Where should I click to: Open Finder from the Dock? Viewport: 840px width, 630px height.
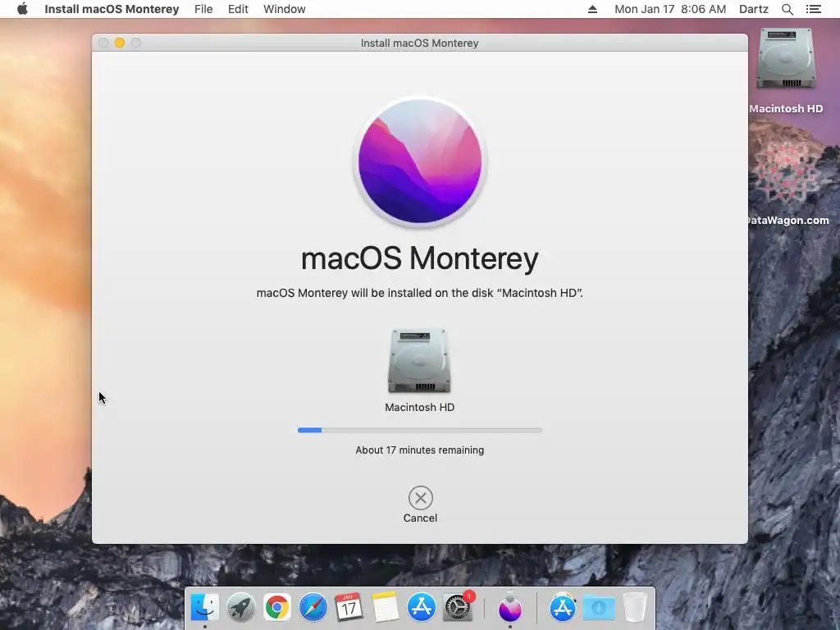[204, 608]
